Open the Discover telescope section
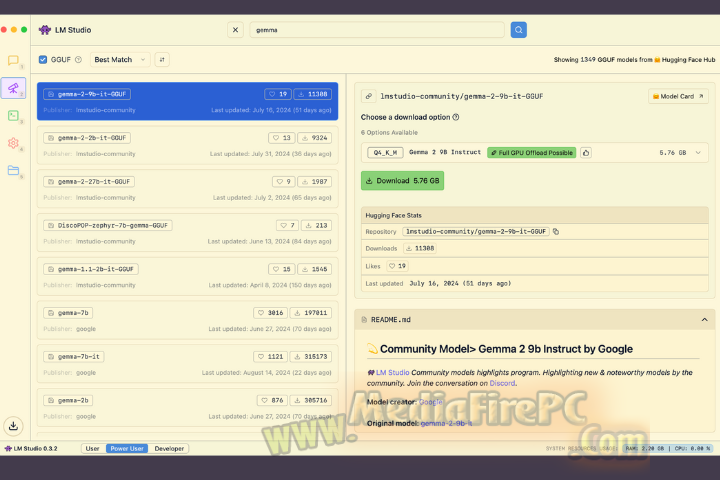The width and height of the screenshot is (720, 480). [13, 88]
